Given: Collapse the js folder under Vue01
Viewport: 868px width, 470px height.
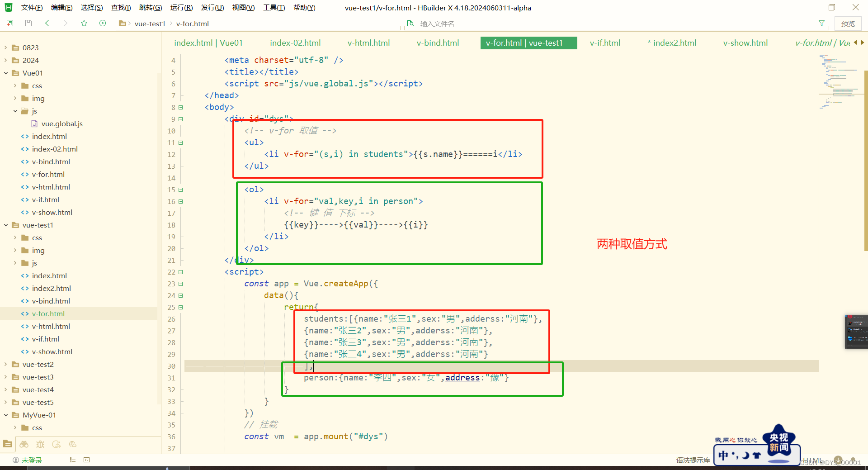Looking at the screenshot, I should [15, 111].
